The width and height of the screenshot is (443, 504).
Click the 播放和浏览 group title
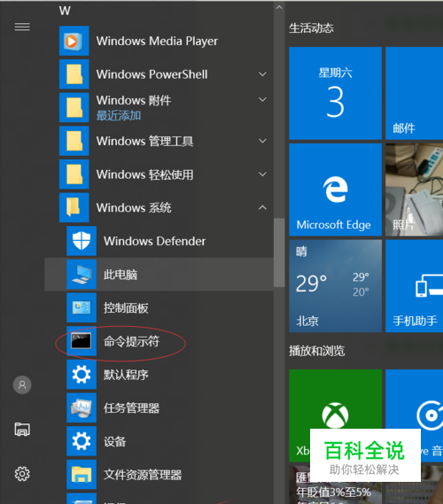click(316, 351)
